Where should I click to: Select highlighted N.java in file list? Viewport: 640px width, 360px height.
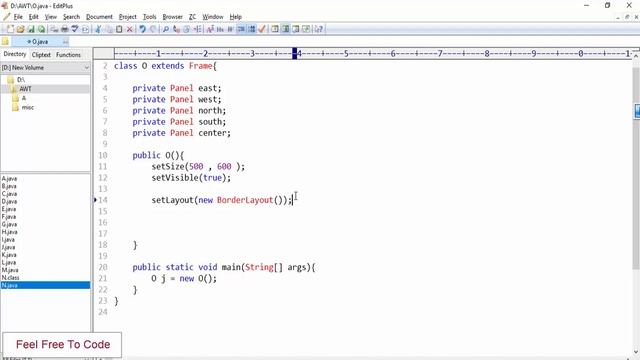(45, 285)
